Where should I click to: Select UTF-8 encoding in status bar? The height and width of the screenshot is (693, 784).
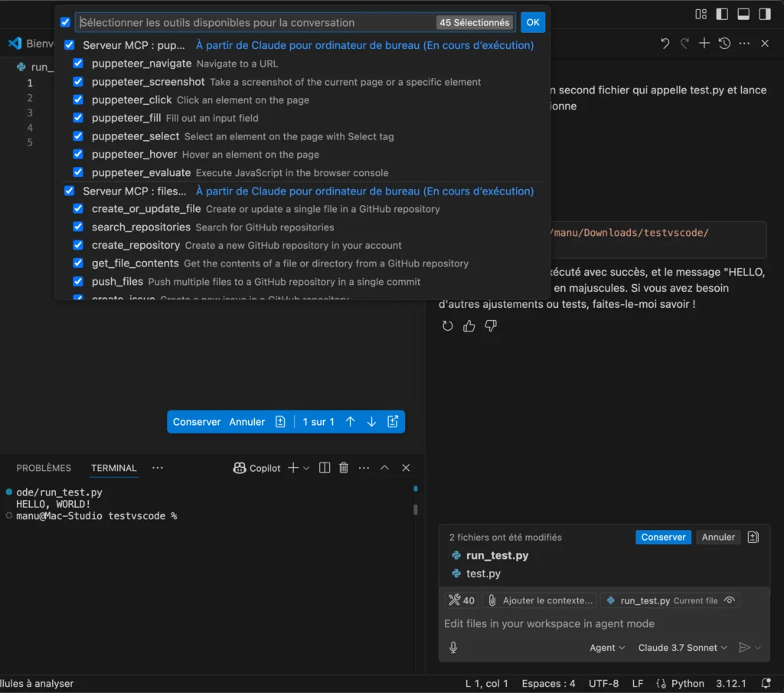(603, 684)
